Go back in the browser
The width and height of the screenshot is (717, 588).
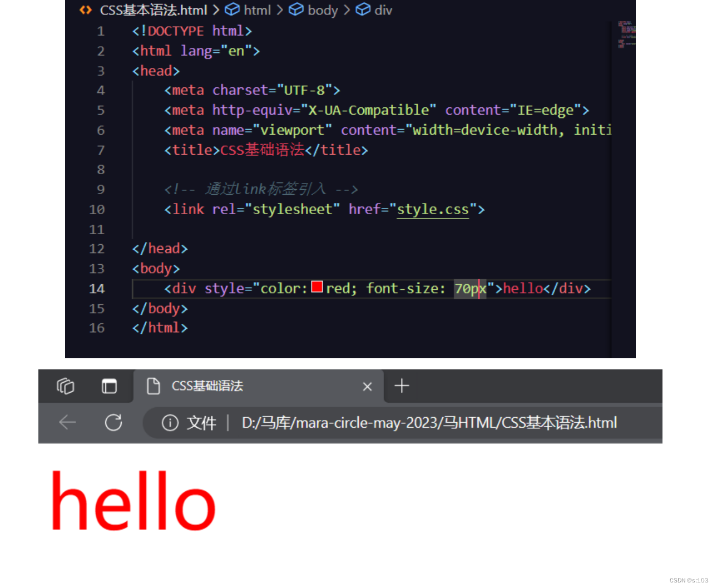click(67, 423)
